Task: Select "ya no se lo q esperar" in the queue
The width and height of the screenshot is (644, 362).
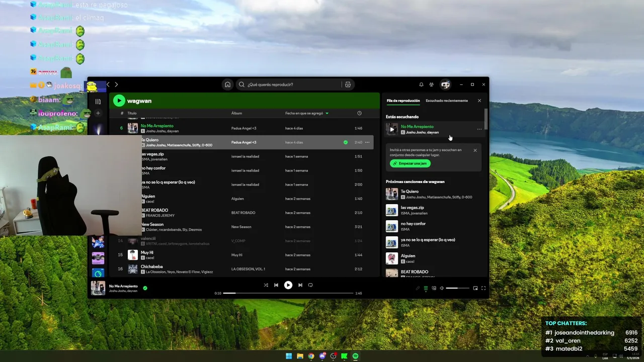Action: pos(434,242)
